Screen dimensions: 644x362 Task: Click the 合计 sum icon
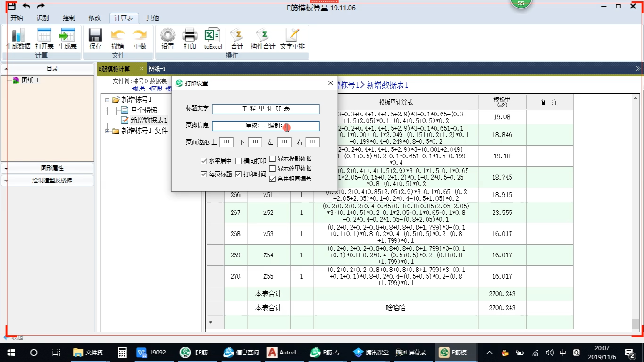237,39
